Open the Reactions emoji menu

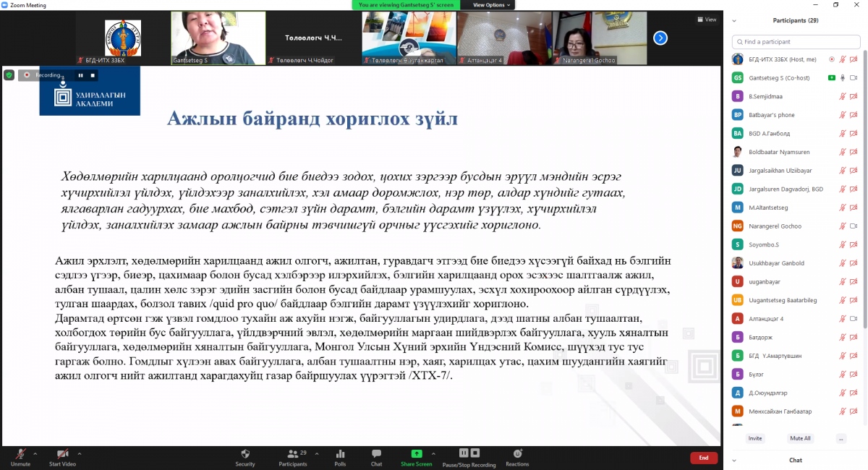pyautogui.click(x=517, y=453)
